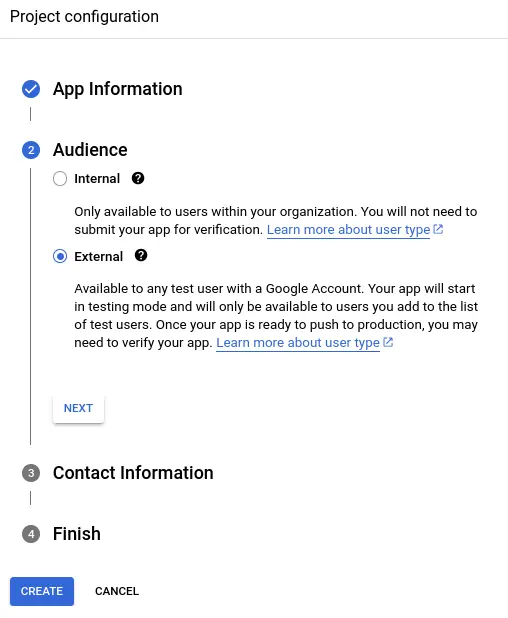Click step 4 Finish number badge
This screenshot has height=618, width=508.
click(31, 534)
